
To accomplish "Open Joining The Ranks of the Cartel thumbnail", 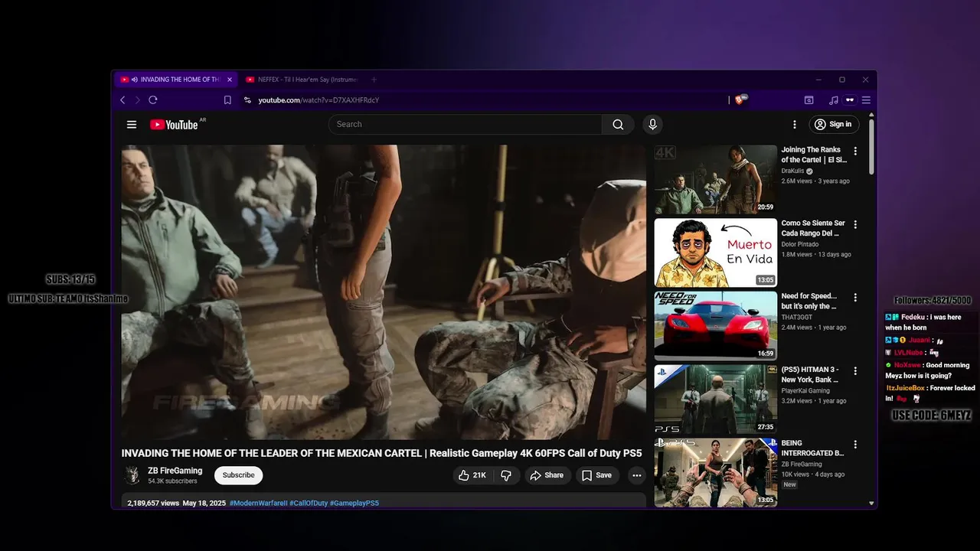I will pyautogui.click(x=715, y=179).
